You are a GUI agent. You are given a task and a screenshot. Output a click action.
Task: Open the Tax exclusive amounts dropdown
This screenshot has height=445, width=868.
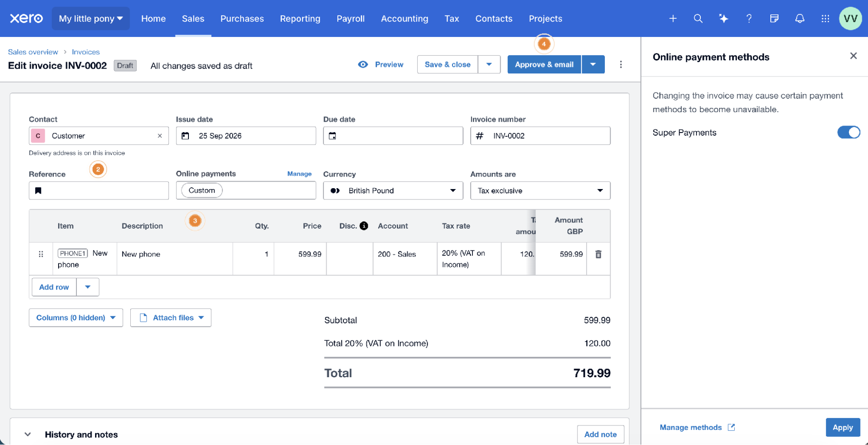click(540, 190)
